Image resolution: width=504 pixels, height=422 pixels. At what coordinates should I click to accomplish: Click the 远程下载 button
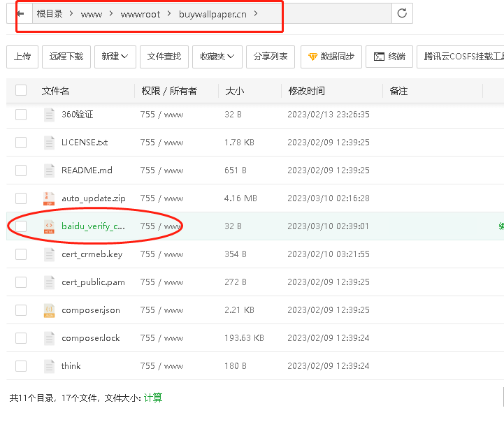point(66,57)
